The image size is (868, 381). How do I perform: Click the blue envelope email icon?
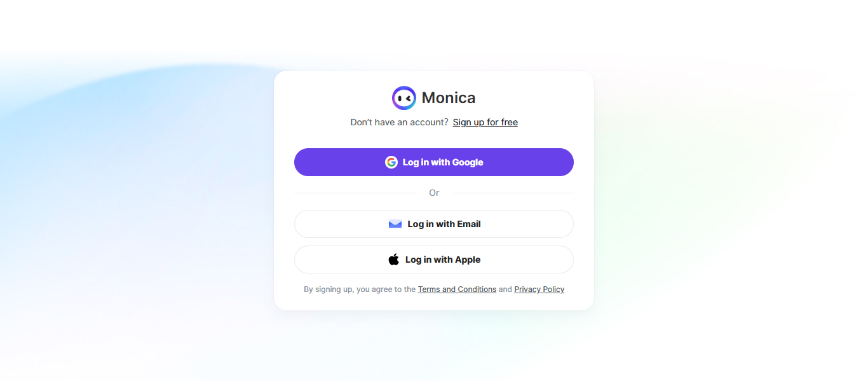pos(395,224)
